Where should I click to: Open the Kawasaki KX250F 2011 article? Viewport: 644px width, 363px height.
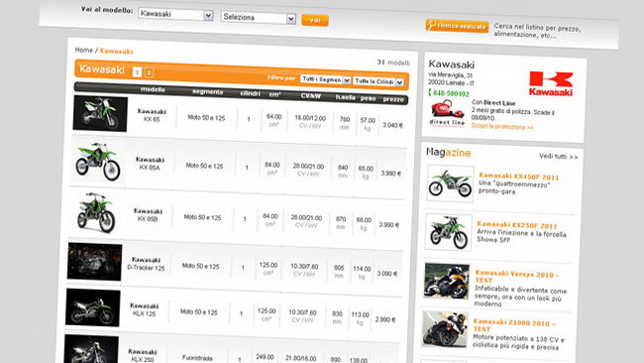[516, 225]
